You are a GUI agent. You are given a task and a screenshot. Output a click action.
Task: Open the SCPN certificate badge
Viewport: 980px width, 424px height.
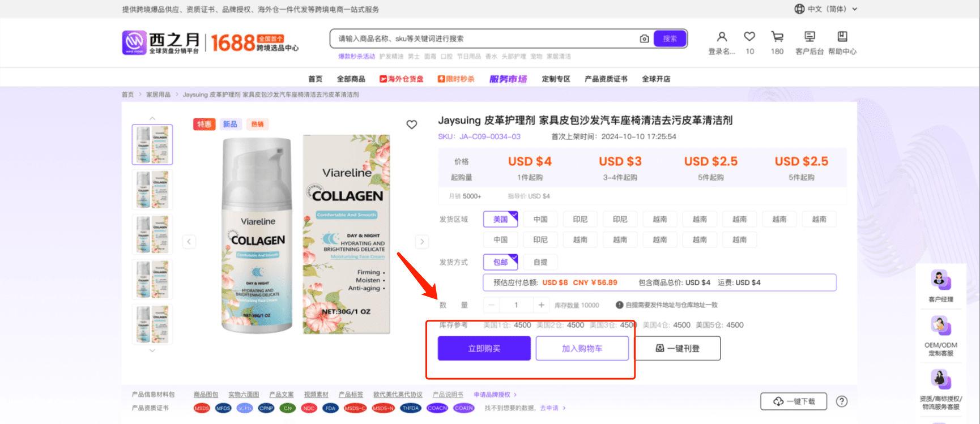tap(245, 408)
